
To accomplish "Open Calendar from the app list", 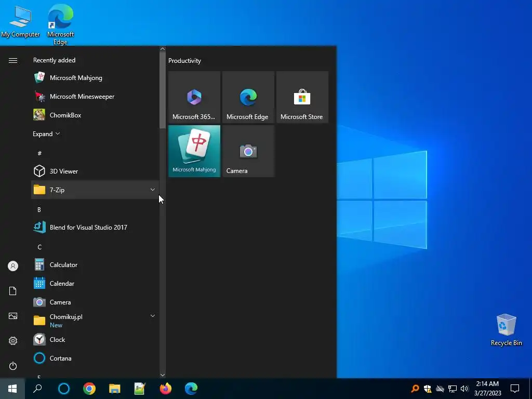I will [95, 283].
